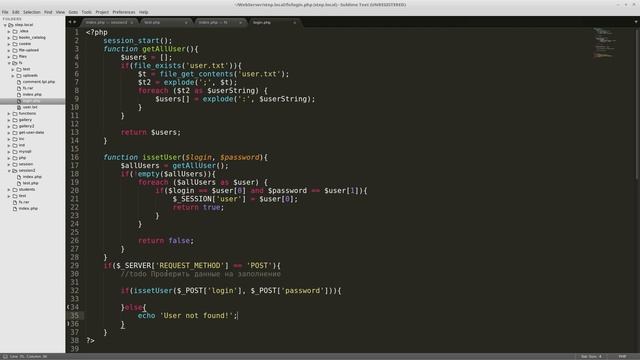This screenshot has width=640, height=360.
Task: Close the index.php — fs tab
Action: (240, 22)
